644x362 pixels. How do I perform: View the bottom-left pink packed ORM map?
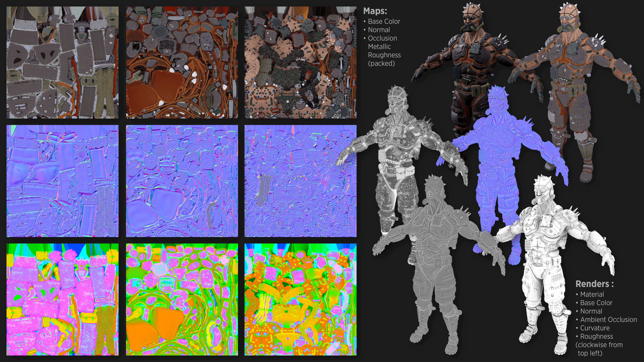(x=62, y=300)
